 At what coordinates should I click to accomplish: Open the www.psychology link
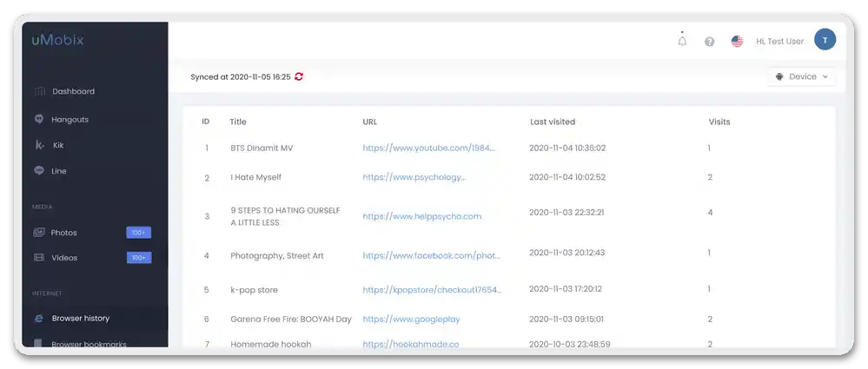point(414,177)
